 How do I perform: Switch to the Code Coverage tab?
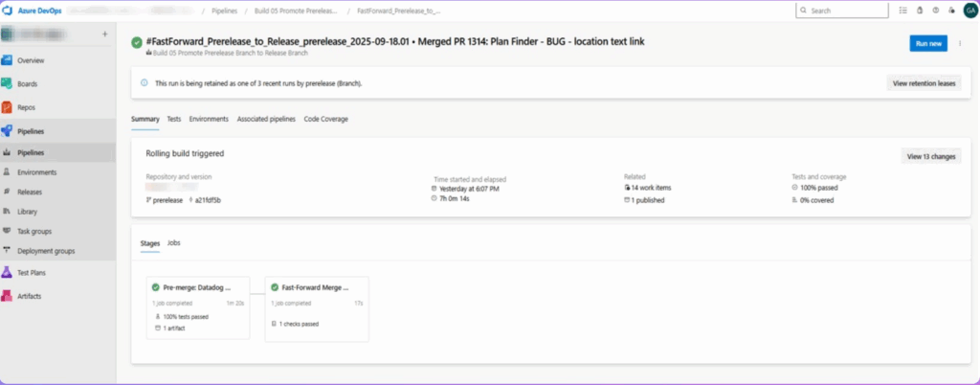coord(325,119)
